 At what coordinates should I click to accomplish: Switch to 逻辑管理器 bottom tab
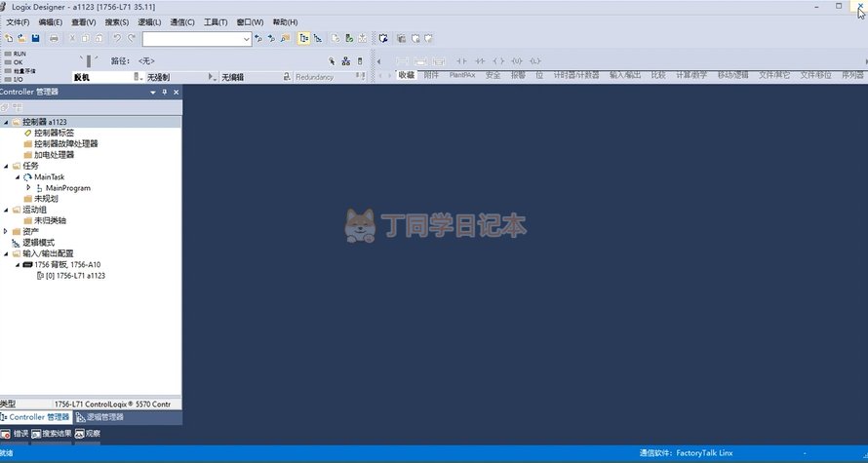(99, 417)
